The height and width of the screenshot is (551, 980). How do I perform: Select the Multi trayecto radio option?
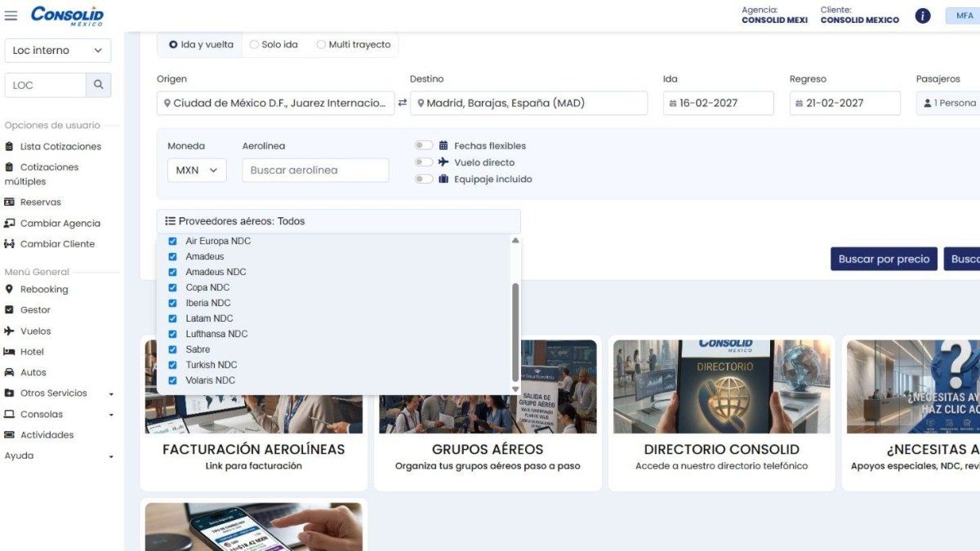(321, 45)
